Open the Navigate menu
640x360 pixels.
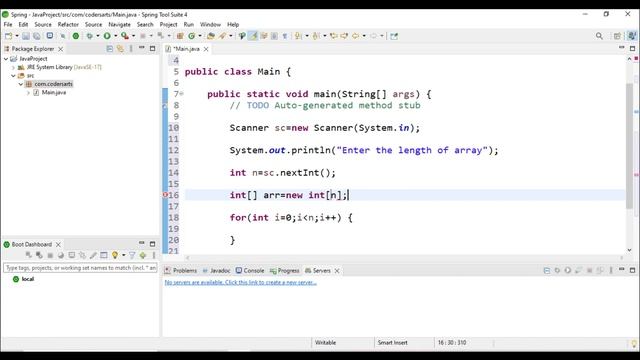[119, 24]
